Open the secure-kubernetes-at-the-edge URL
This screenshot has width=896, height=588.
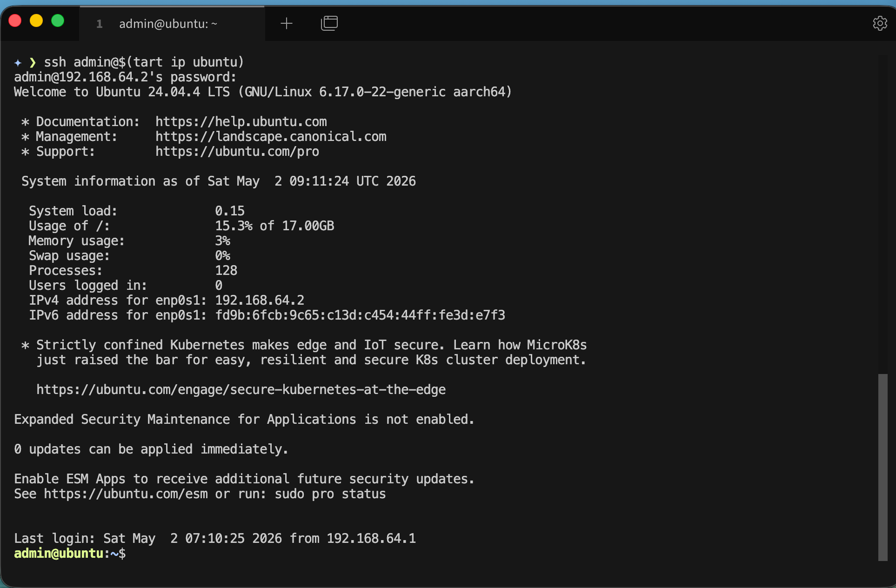point(241,390)
